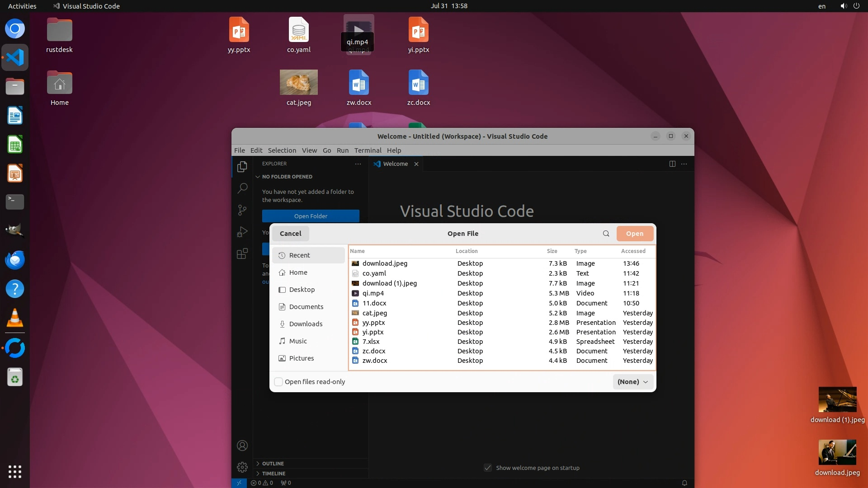
Task: Click the split editor icon
Action: tap(672, 164)
